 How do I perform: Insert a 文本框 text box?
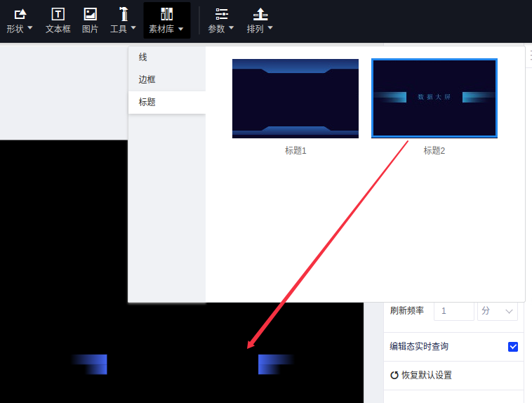tap(58, 14)
